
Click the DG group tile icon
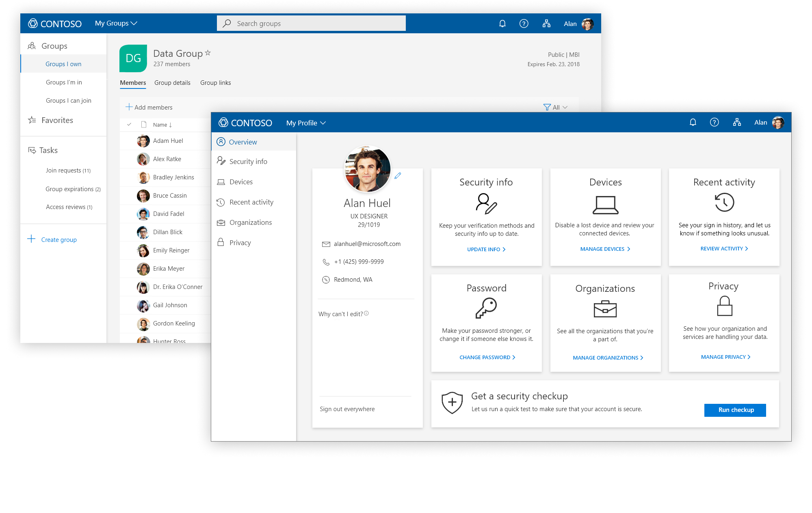point(133,58)
